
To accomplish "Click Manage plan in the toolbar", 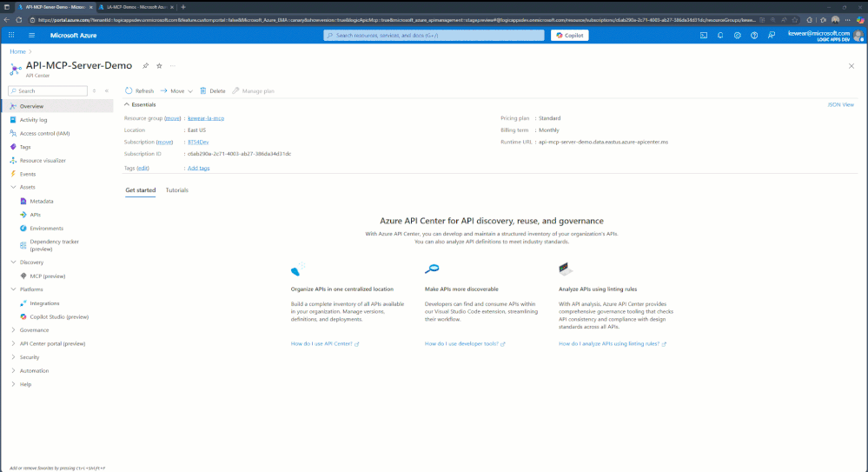I will coord(253,91).
